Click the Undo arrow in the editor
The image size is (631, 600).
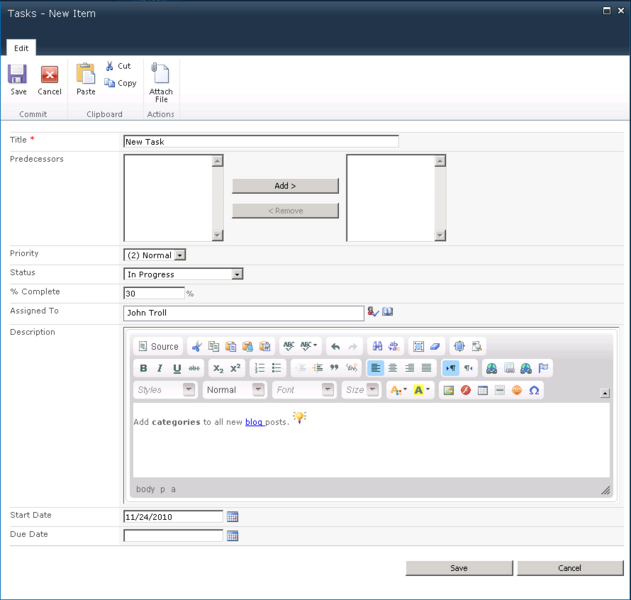(335, 346)
